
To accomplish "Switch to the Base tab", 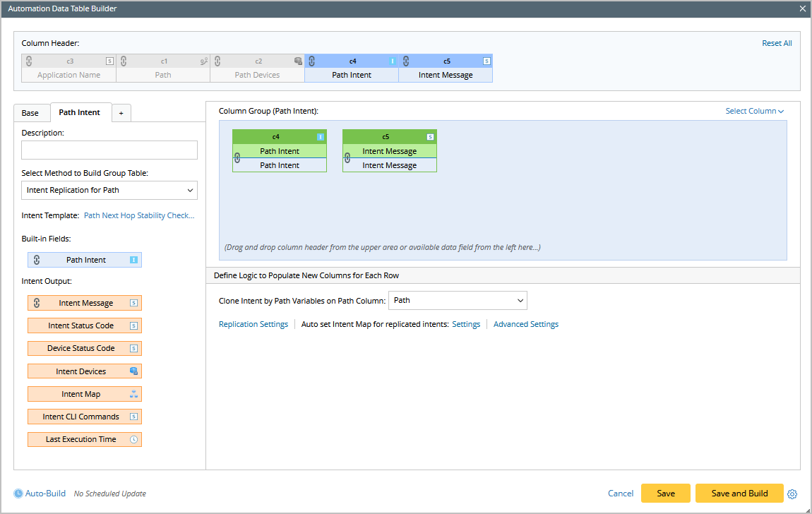I will 30,113.
